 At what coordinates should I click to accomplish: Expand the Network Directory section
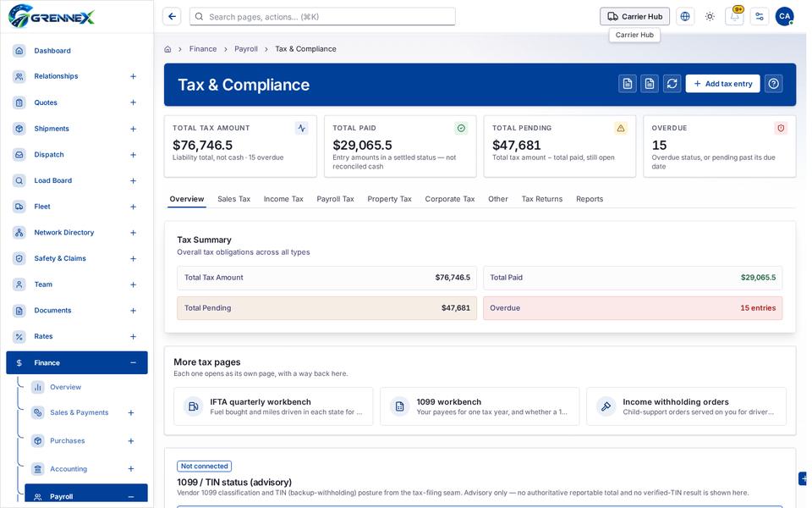click(x=133, y=233)
